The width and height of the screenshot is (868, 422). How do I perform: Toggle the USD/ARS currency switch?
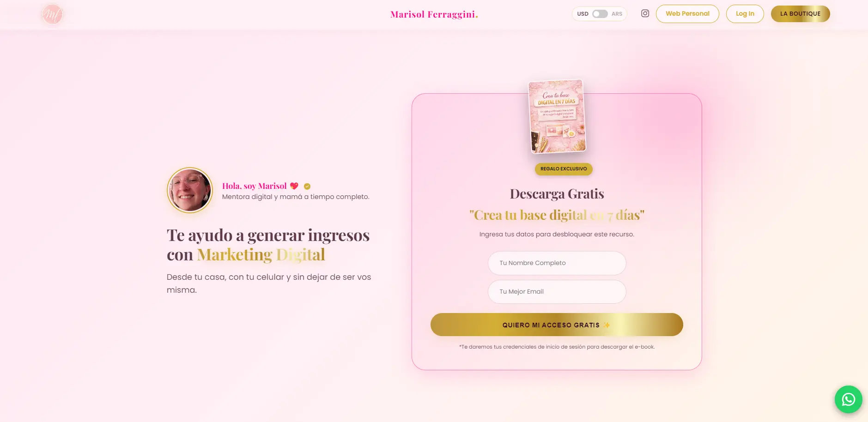tap(600, 14)
